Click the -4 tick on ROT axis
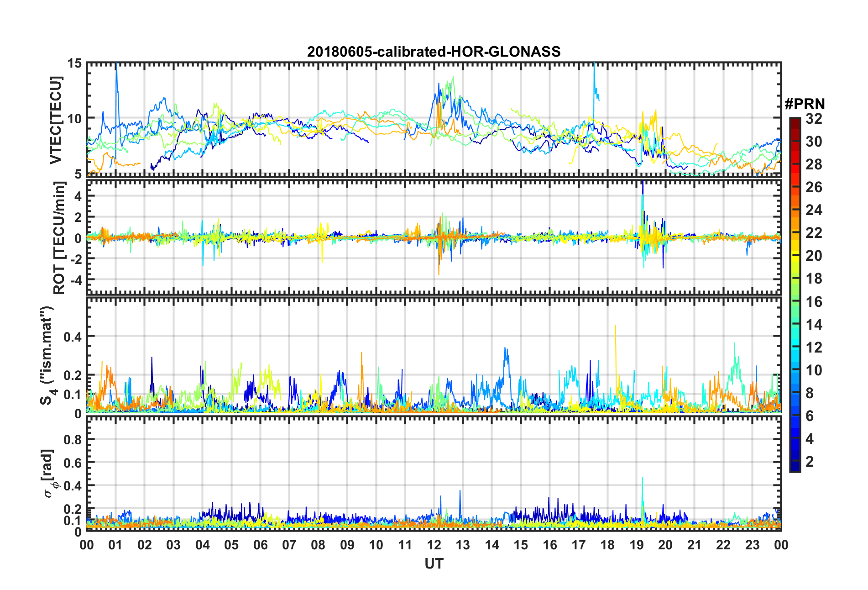 [76, 279]
